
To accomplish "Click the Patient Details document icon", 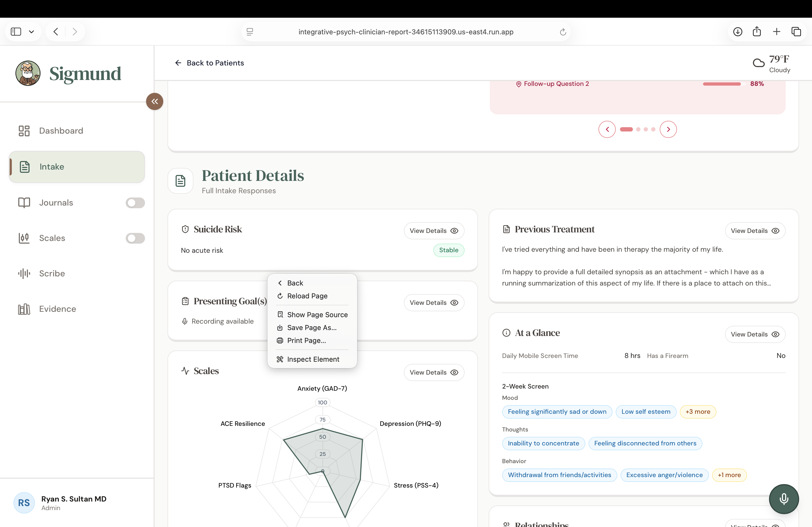I will [180, 181].
